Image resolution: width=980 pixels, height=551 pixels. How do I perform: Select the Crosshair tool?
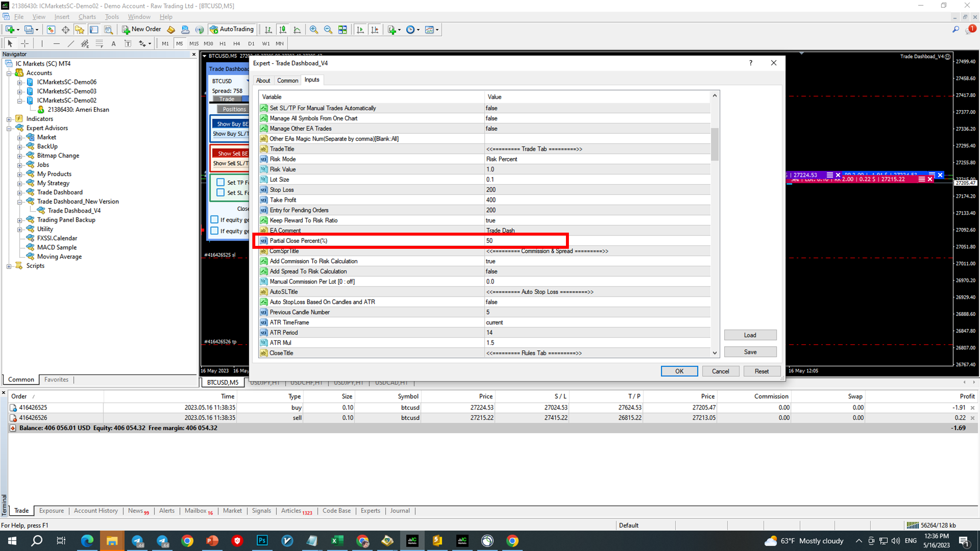coord(24,44)
